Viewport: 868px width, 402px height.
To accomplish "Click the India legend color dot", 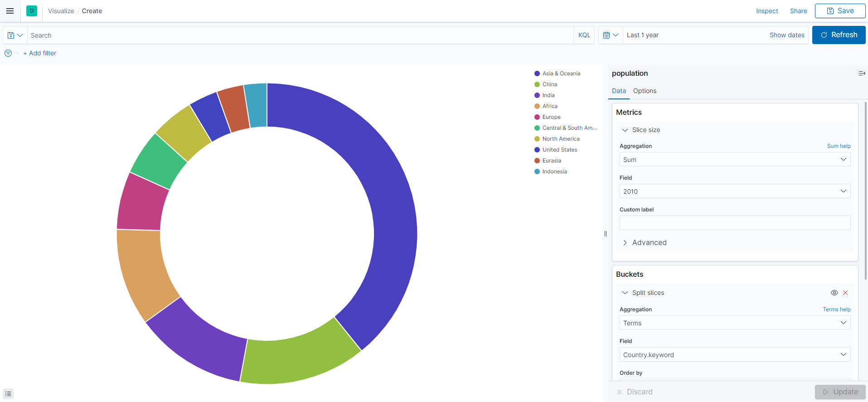I will click(x=537, y=95).
